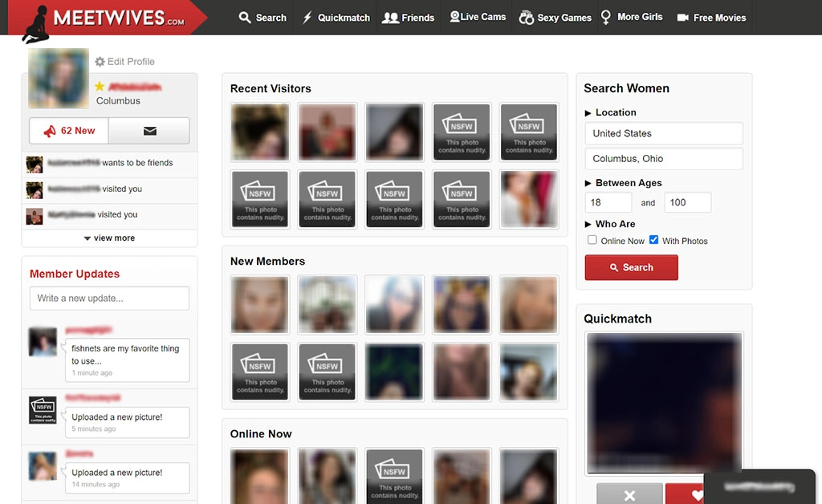Open the Edit Profile link
This screenshot has width=822, height=504.
[x=131, y=62]
